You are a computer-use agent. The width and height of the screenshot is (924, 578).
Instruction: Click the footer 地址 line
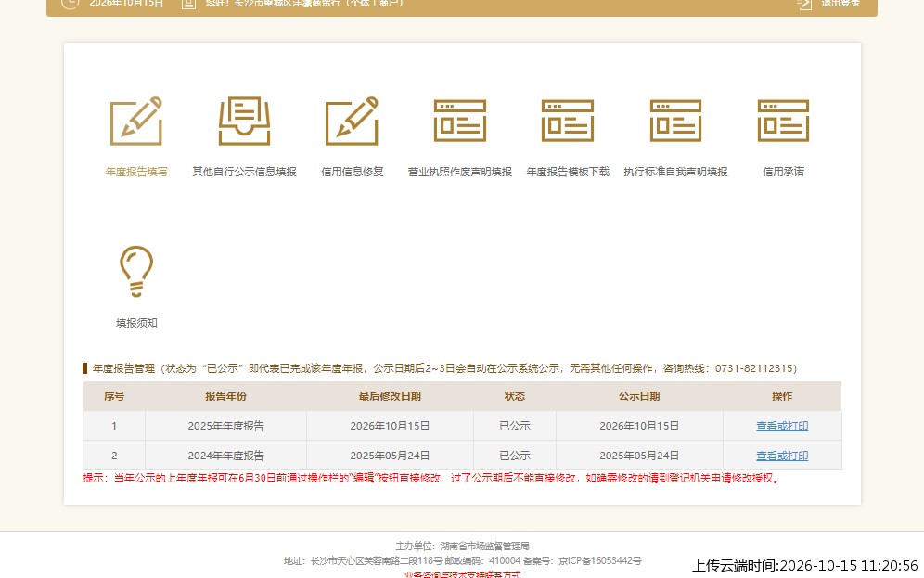462,560
